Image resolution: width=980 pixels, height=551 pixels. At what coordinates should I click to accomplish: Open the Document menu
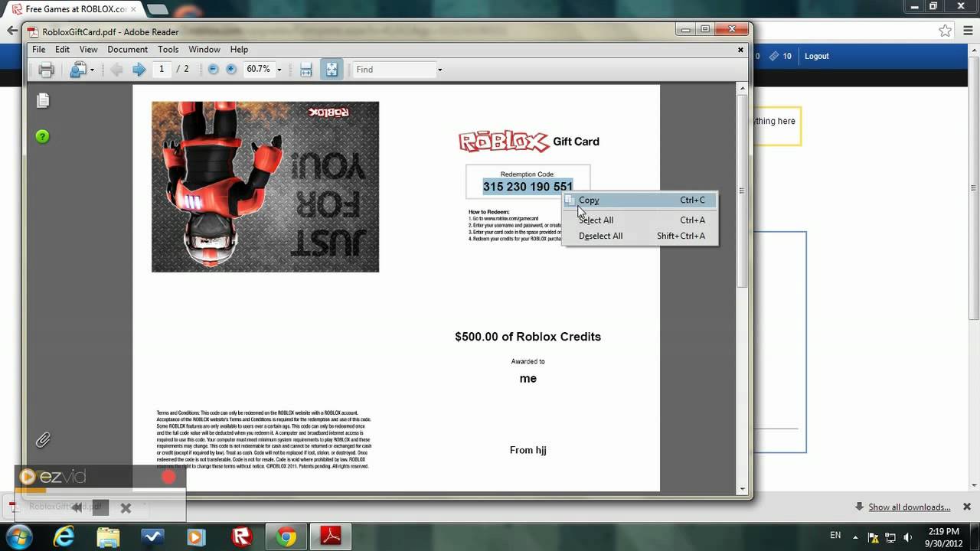point(127,49)
